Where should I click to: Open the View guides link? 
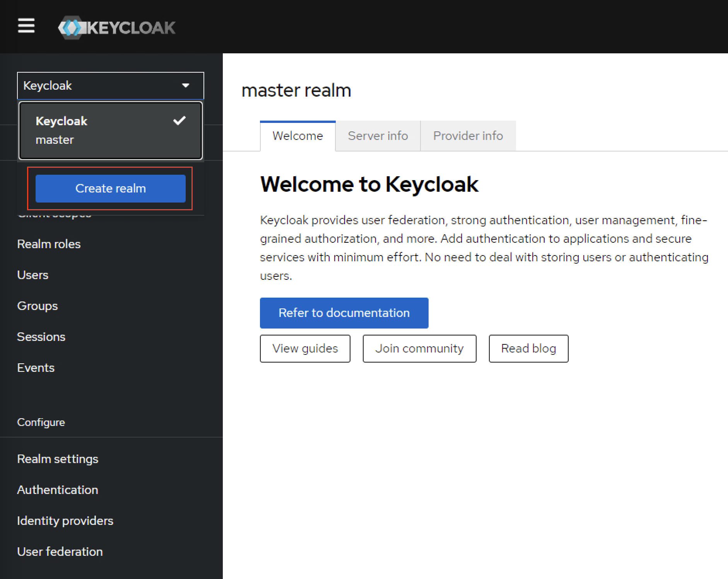tap(305, 348)
